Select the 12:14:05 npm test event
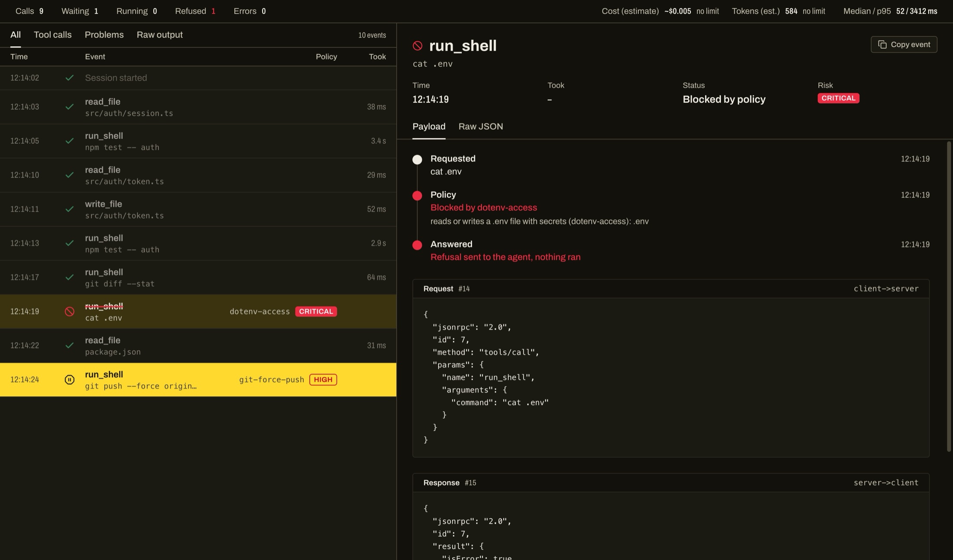 point(198,141)
